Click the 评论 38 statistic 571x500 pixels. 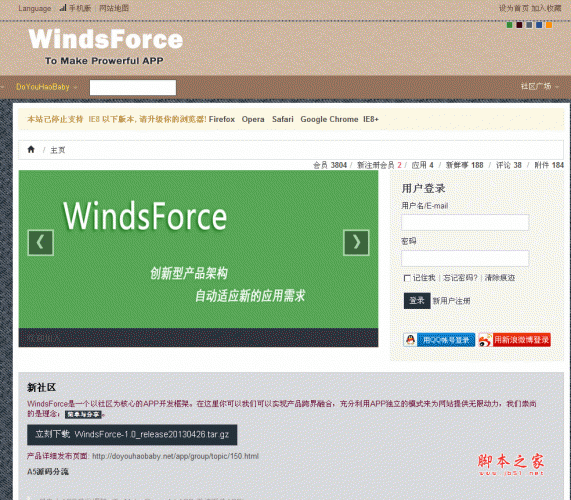(x=509, y=165)
